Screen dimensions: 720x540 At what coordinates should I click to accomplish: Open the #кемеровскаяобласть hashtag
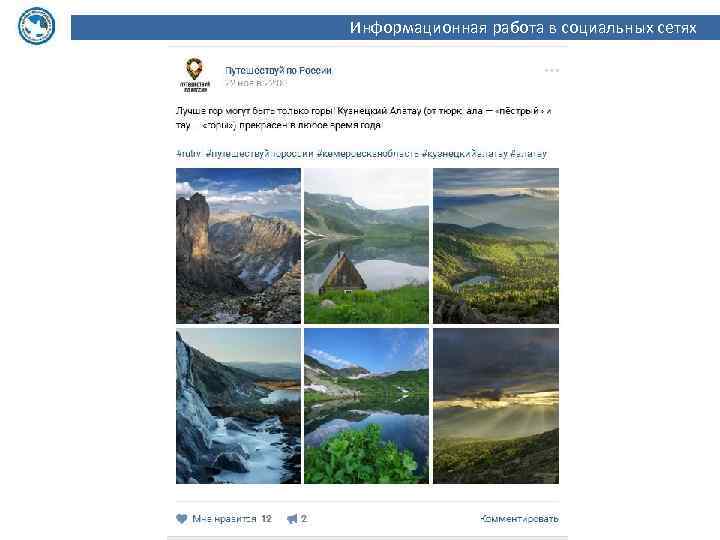click(368, 153)
